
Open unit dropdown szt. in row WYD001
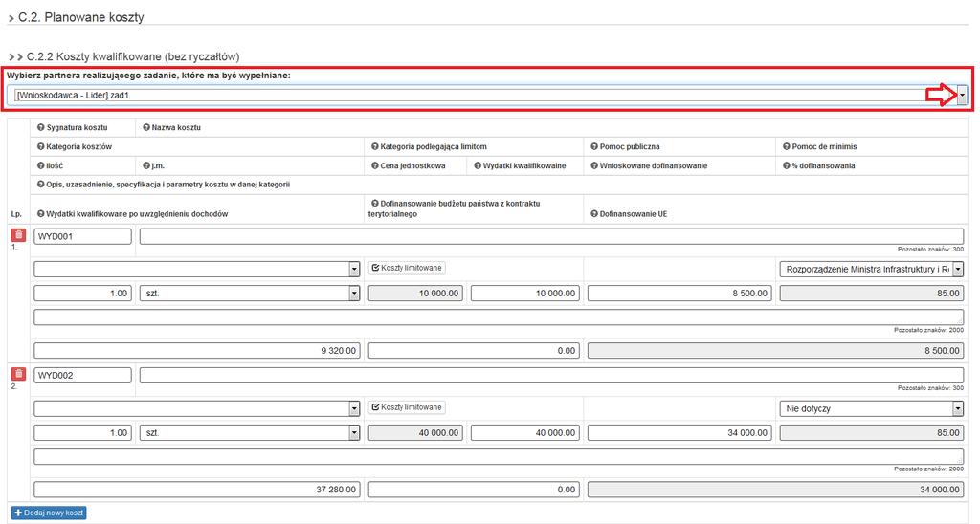click(x=354, y=293)
